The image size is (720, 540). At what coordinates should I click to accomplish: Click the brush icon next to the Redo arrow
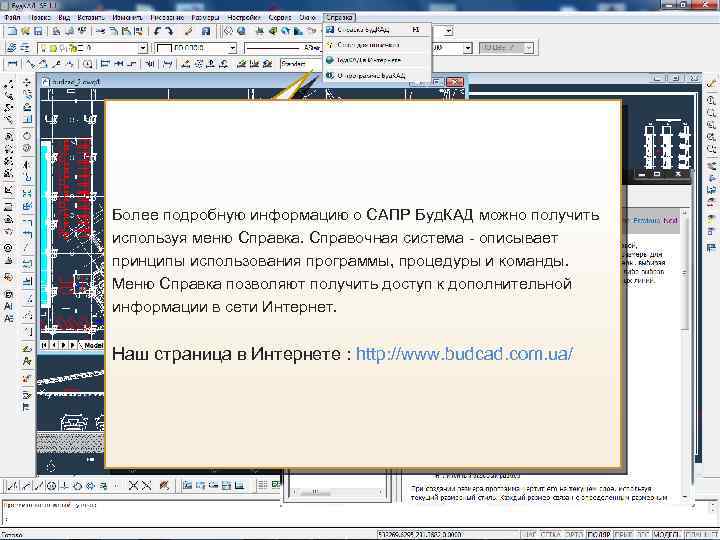click(188, 31)
